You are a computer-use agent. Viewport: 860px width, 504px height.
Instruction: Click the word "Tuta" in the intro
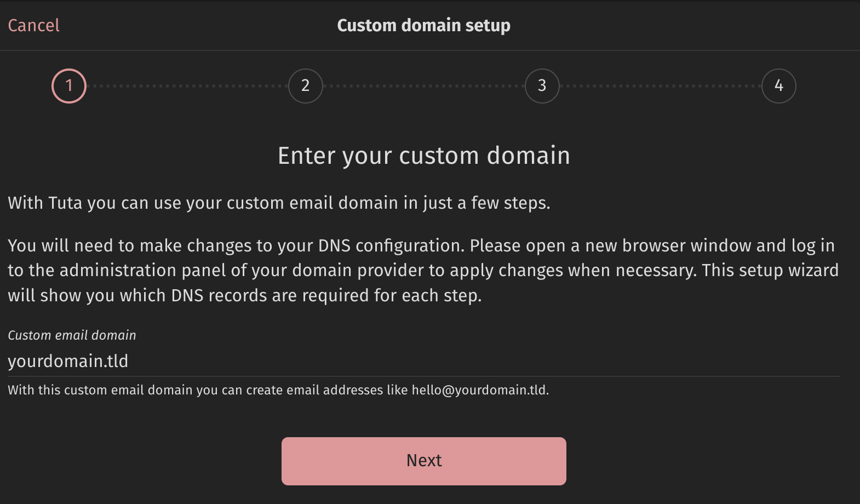tap(65, 203)
